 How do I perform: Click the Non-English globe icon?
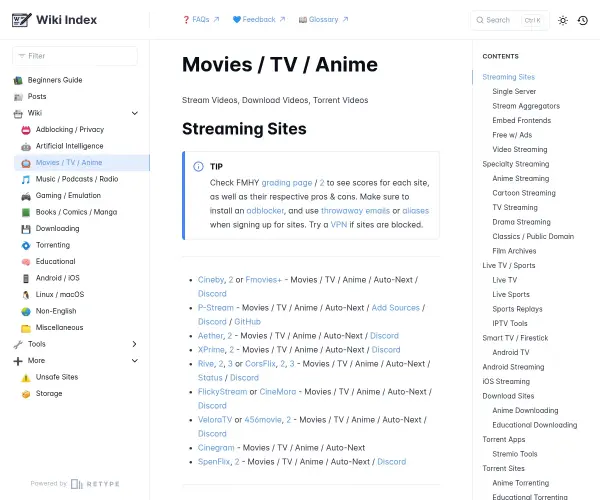click(26, 311)
